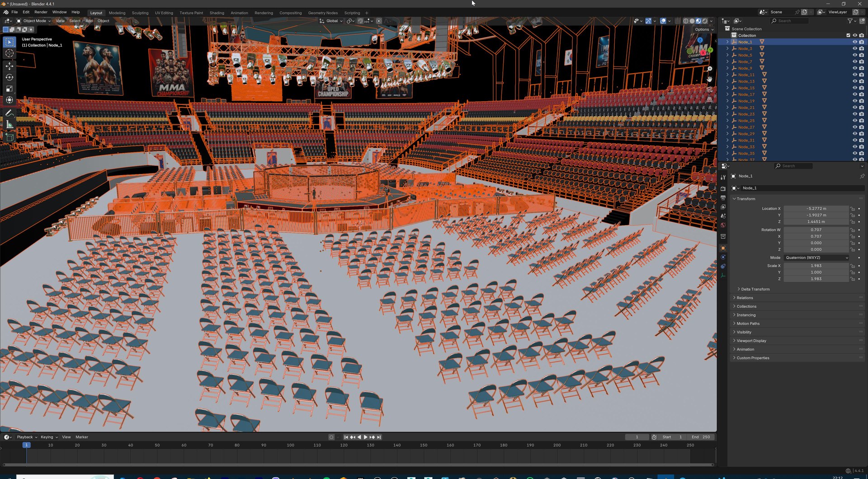Viewport: 868px width, 479px height.
Task: Open the viewport Select menu
Action: coord(75,21)
